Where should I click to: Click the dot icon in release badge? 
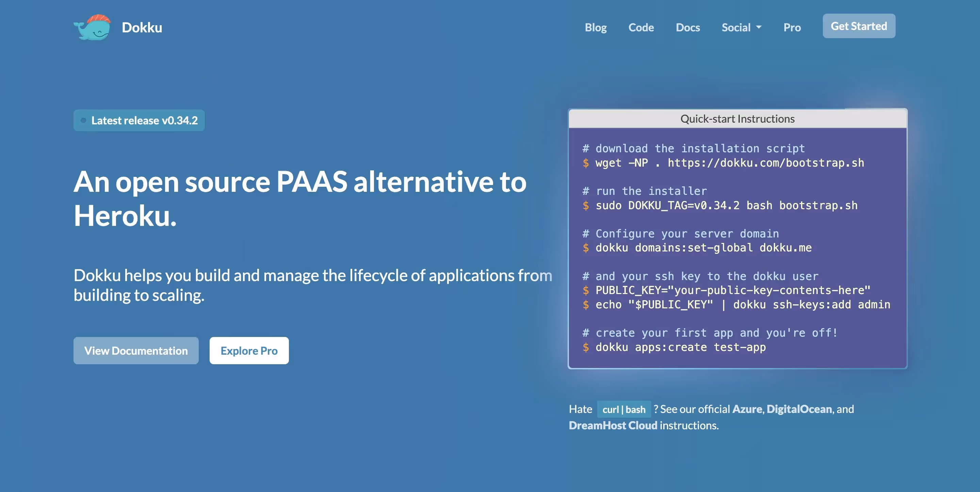point(83,120)
